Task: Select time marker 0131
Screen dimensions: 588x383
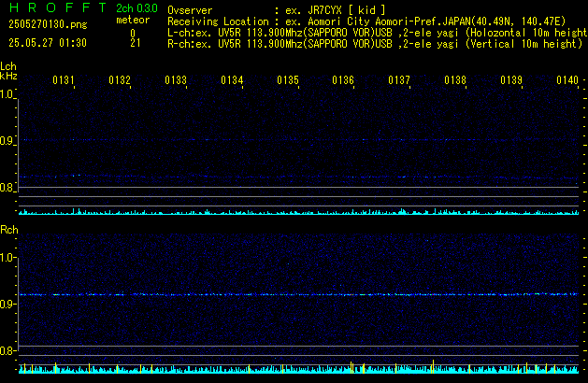Action: tap(64, 80)
